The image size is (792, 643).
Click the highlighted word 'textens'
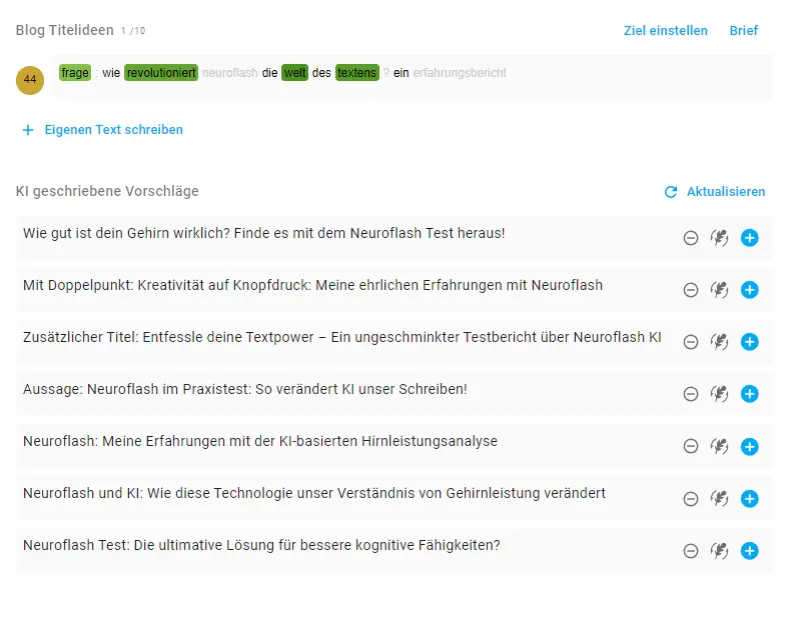pyautogui.click(x=357, y=73)
